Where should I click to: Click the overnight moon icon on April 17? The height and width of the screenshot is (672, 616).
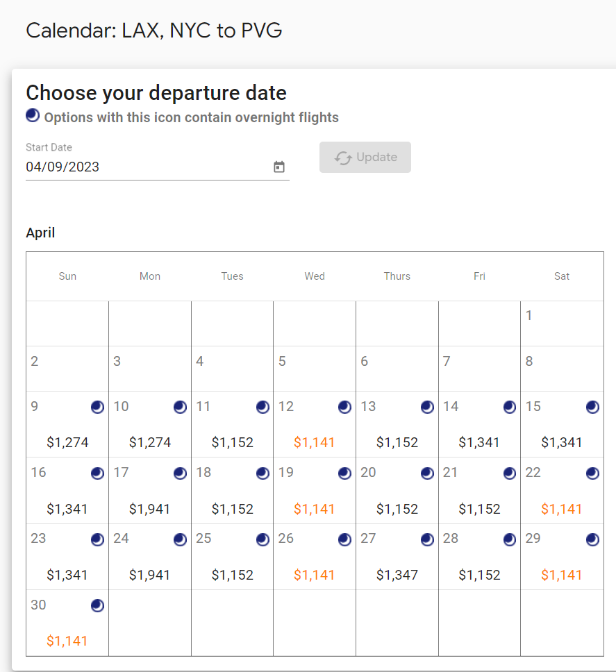181,473
